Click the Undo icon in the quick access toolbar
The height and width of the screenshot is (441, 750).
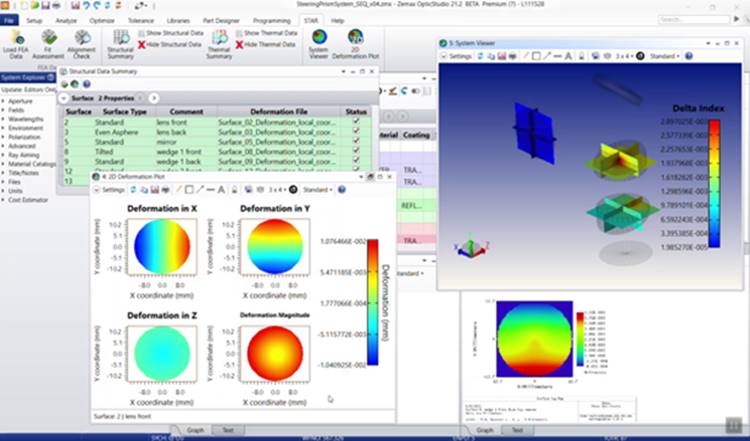coord(87,5)
